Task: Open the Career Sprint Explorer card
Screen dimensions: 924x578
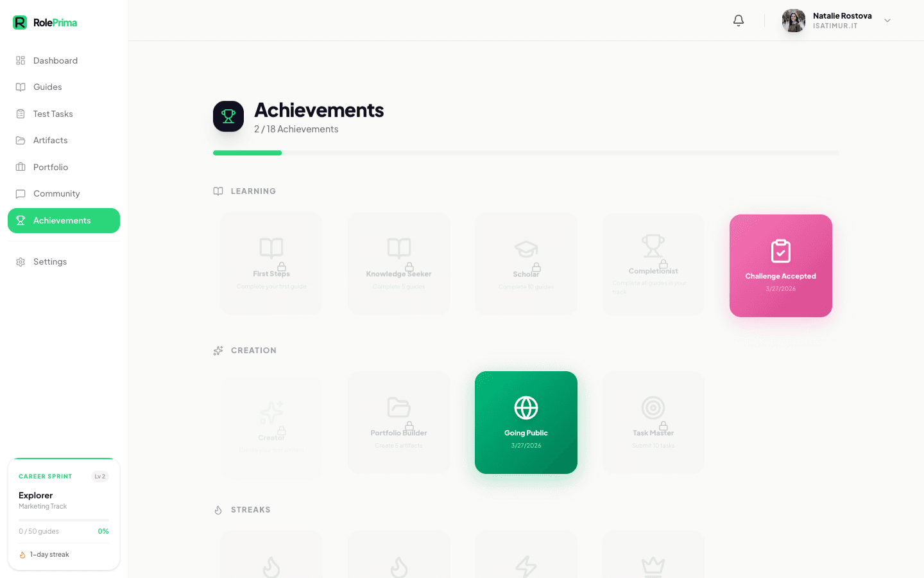Action: point(64,514)
